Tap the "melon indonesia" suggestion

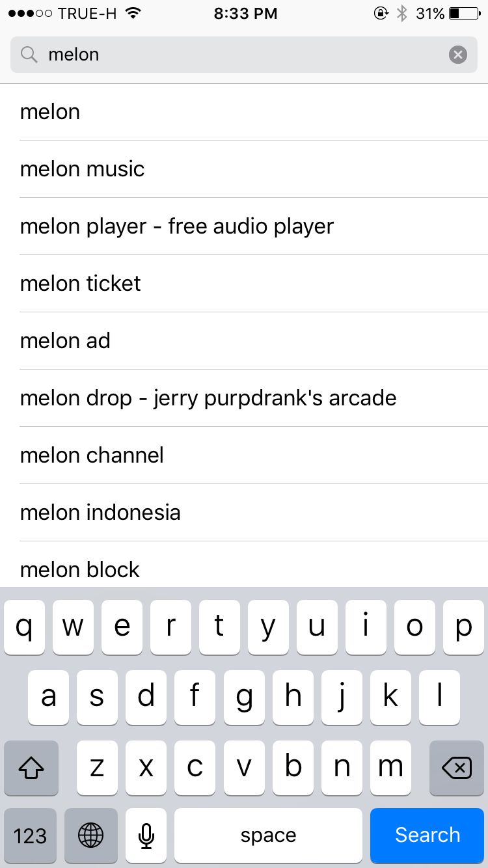100,513
